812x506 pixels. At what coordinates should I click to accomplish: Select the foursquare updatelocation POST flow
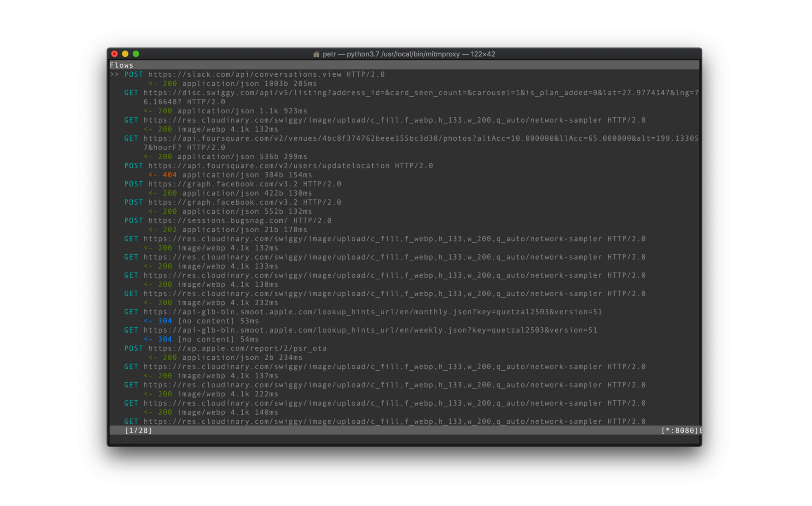tap(279, 166)
